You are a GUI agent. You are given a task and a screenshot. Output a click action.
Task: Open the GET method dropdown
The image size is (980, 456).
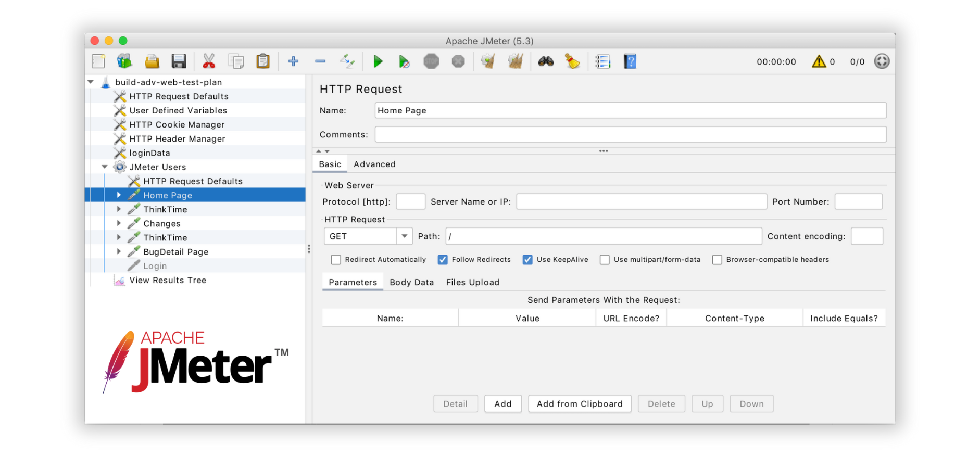(404, 236)
